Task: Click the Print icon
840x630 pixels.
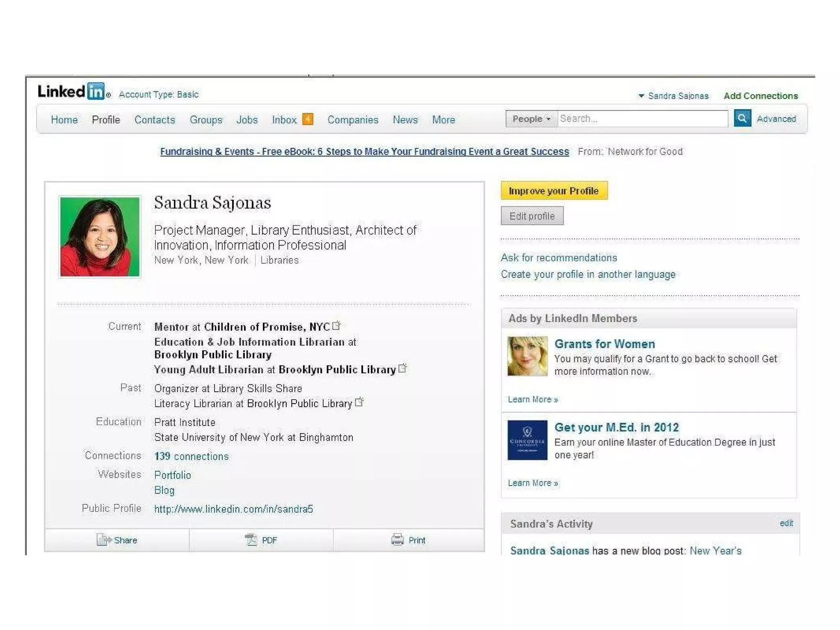Action: (x=397, y=539)
